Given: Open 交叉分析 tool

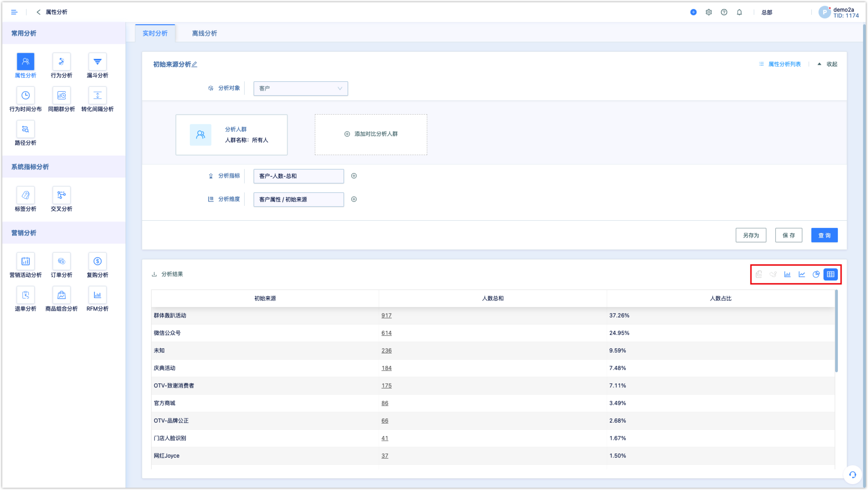Looking at the screenshot, I should 61,199.
